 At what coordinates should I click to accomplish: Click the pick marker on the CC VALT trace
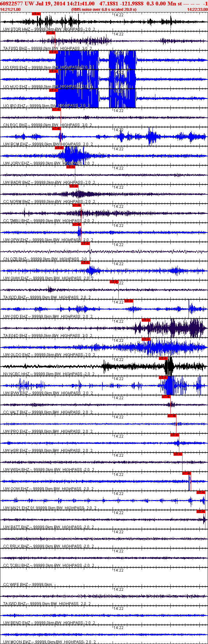pyautogui.click(x=166, y=397)
